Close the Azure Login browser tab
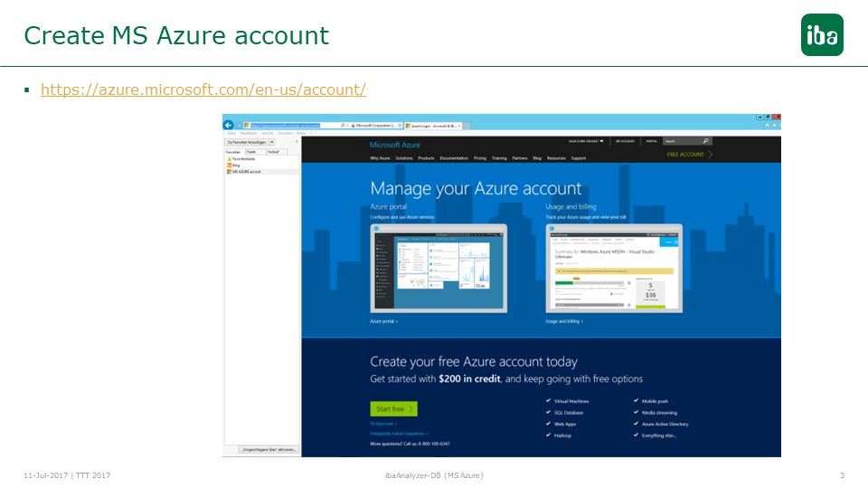Viewport: 868px width, 488px height. [x=459, y=127]
